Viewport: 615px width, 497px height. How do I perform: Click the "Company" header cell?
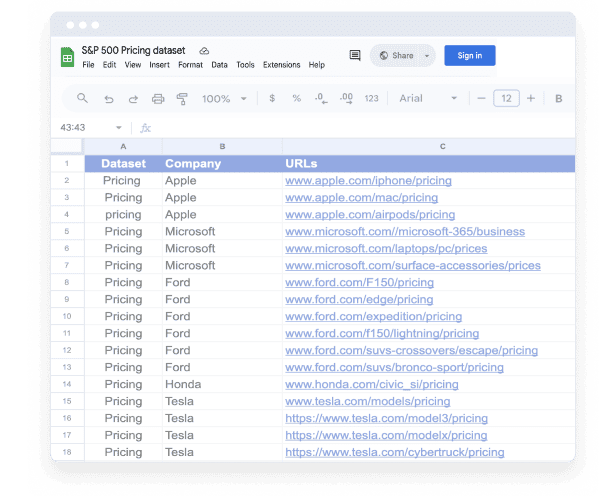222,164
